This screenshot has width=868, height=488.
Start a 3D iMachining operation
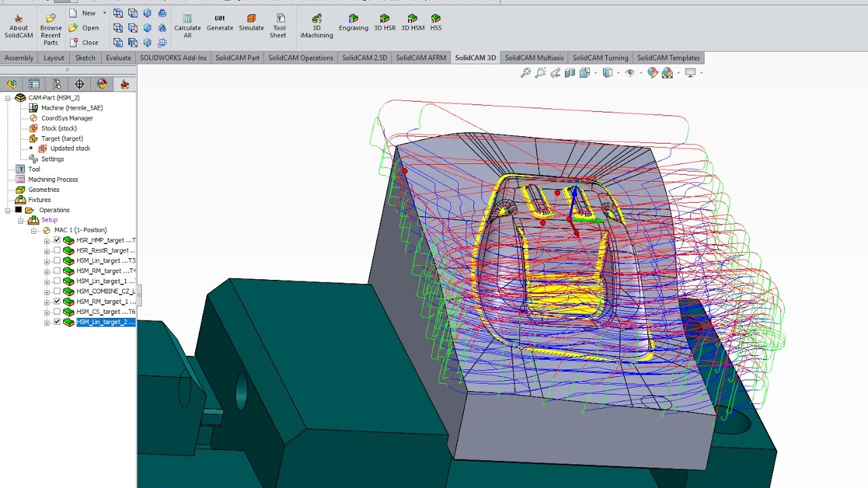[x=317, y=26]
